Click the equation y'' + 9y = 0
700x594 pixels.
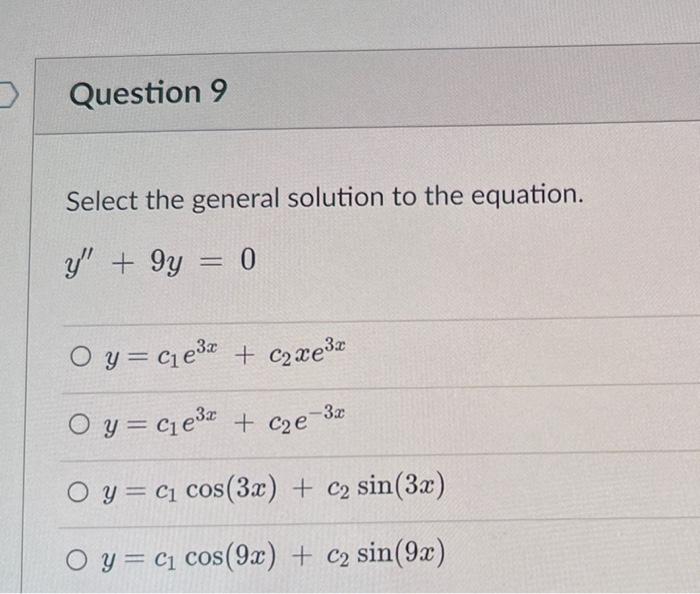click(x=161, y=262)
